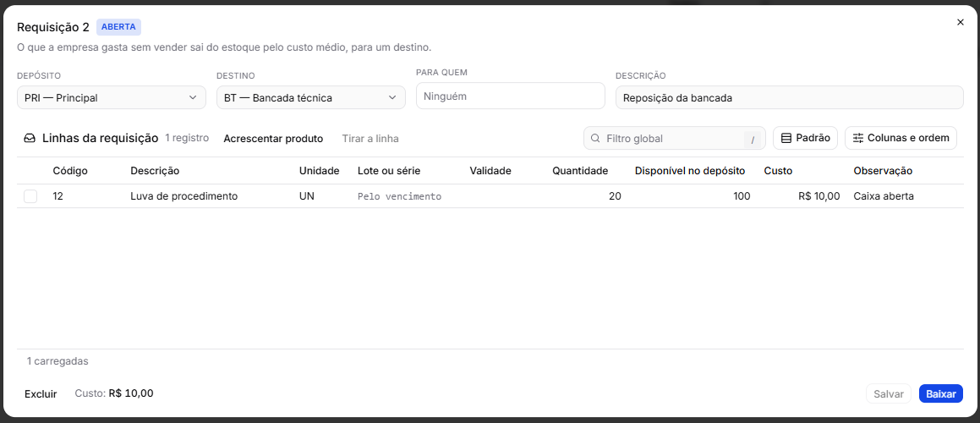980x423 pixels.
Task: Click the Unidade column header
Action: (x=320, y=171)
